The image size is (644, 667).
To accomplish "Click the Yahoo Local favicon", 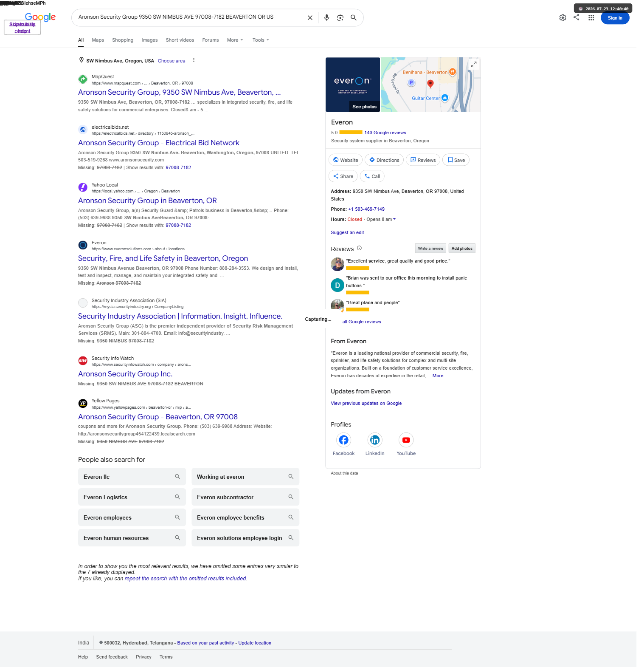I will (x=83, y=187).
